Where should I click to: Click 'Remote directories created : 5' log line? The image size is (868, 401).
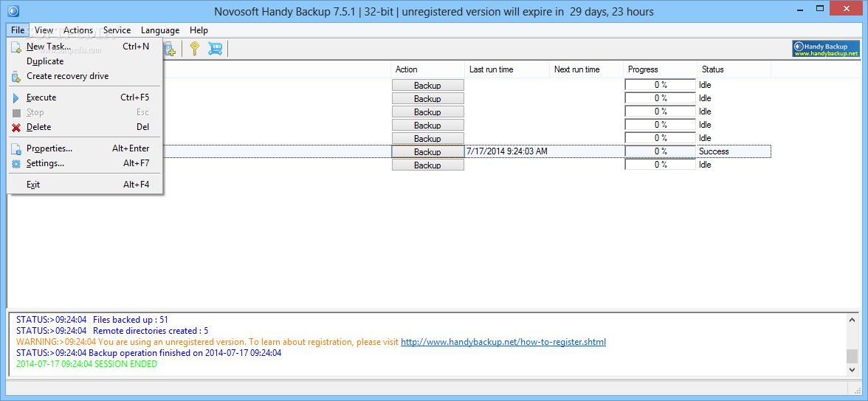[x=112, y=331]
